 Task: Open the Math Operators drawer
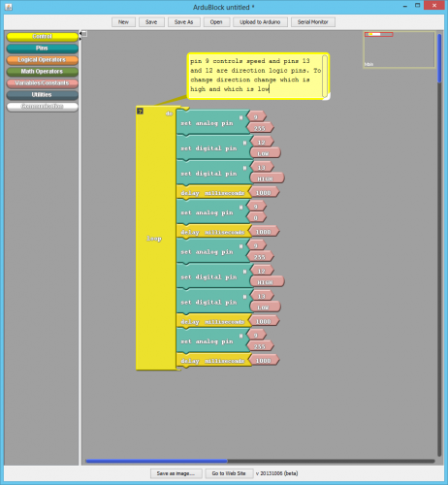pos(43,72)
